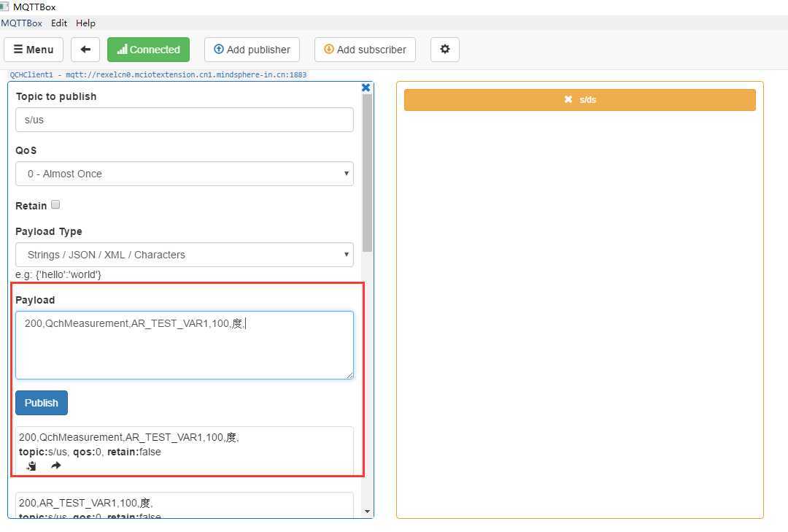The height and width of the screenshot is (532, 788).
Task: Click the Topic to publish input field
Action: coord(185,120)
